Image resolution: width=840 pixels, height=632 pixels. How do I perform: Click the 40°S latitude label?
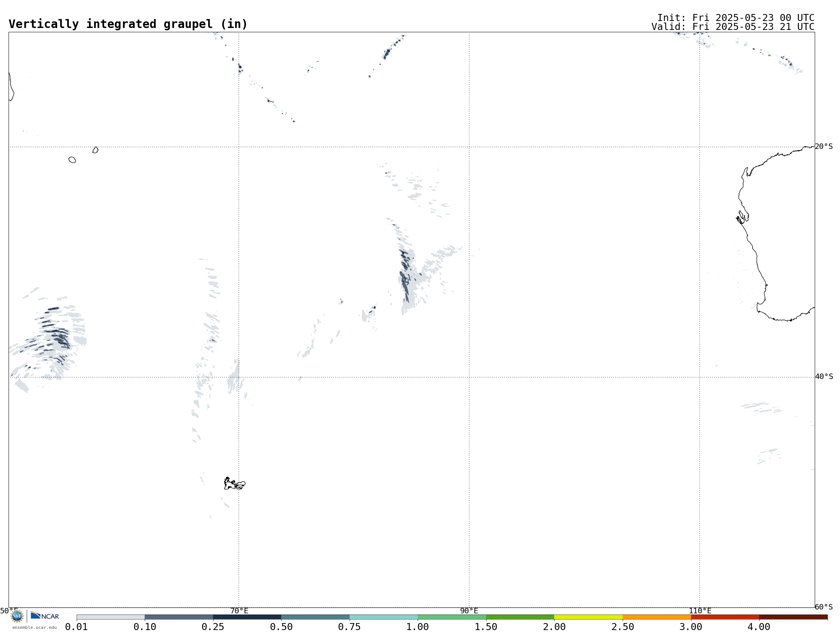(824, 377)
